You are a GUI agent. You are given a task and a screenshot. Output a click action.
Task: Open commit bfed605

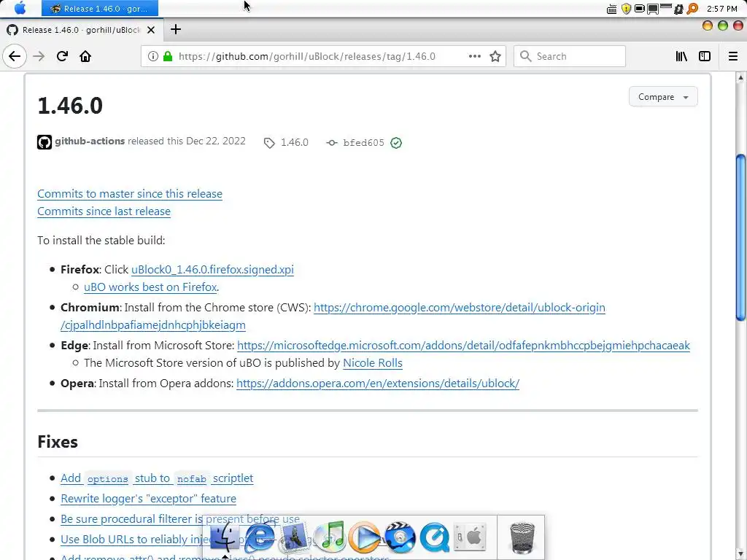(x=363, y=143)
